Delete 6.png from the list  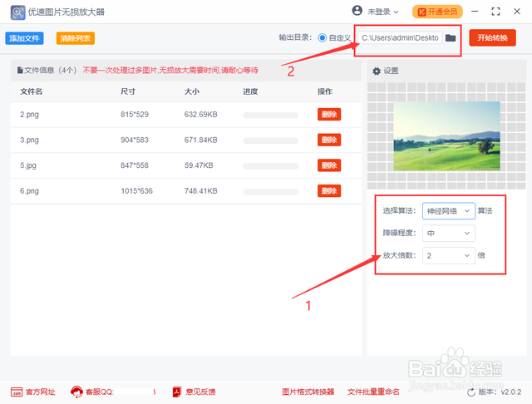click(x=329, y=191)
